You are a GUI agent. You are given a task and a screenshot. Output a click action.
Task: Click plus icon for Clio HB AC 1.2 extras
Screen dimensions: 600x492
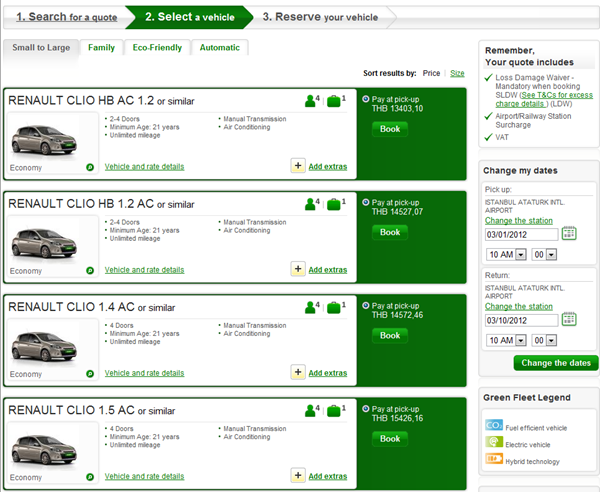298,166
